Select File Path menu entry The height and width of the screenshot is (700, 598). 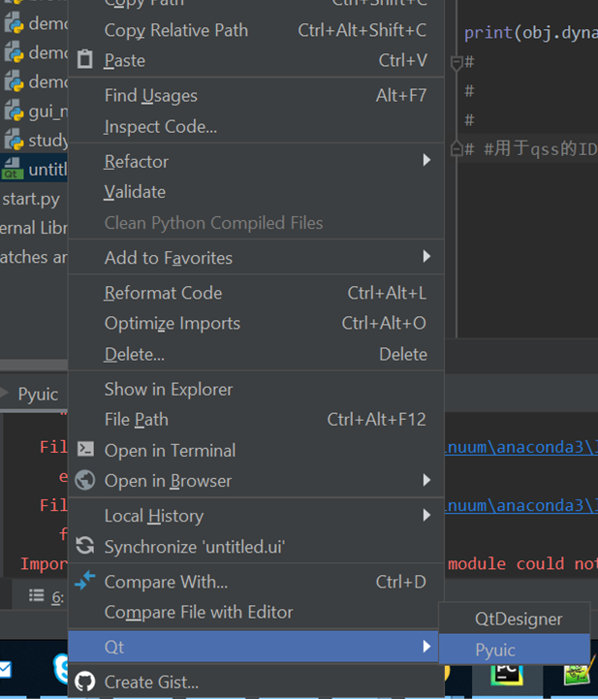click(x=256, y=420)
